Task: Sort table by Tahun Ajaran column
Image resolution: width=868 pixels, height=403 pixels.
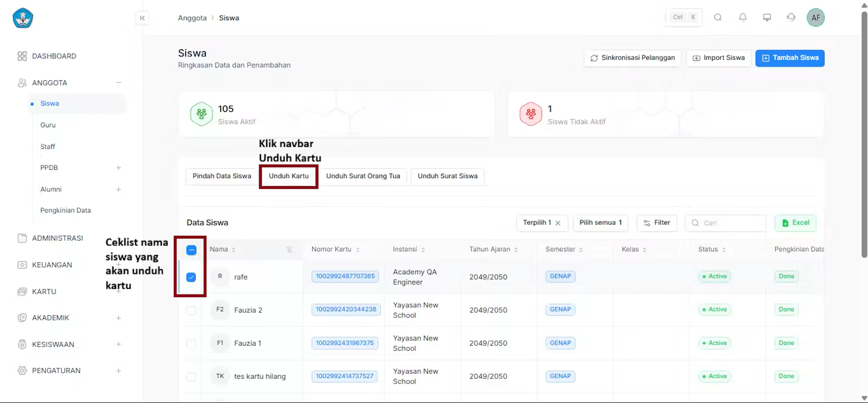Action: (516, 250)
